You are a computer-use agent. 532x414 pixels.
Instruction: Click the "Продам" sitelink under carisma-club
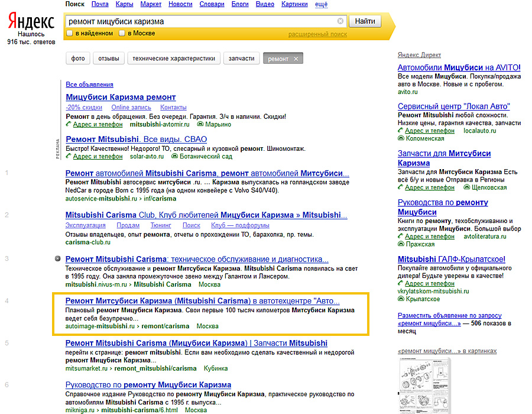click(x=128, y=225)
